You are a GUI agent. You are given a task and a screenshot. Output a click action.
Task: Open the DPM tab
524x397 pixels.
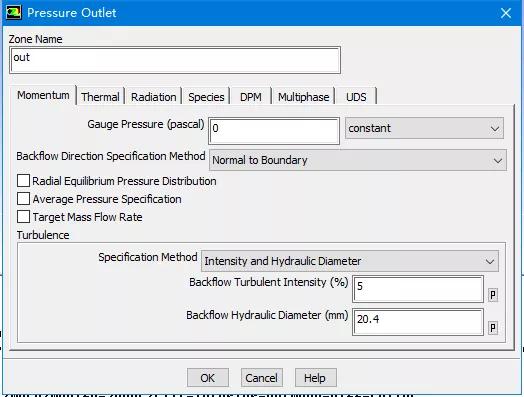(251, 97)
